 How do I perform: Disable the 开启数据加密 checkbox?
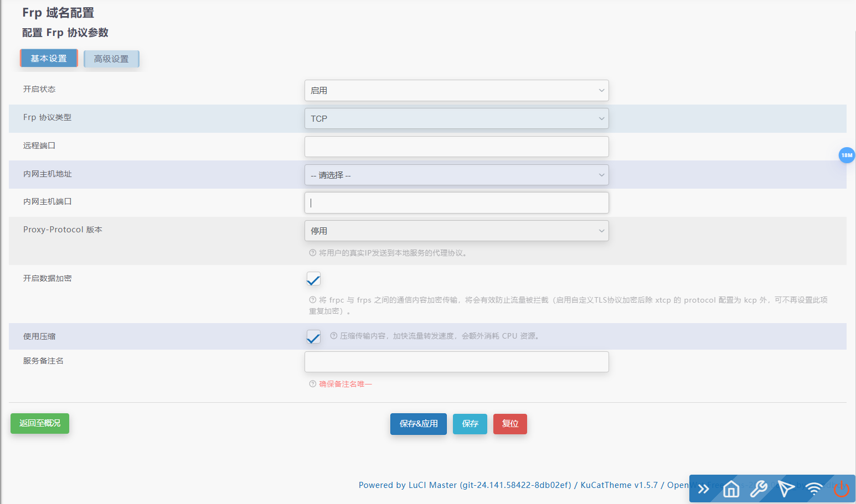pyautogui.click(x=313, y=279)
